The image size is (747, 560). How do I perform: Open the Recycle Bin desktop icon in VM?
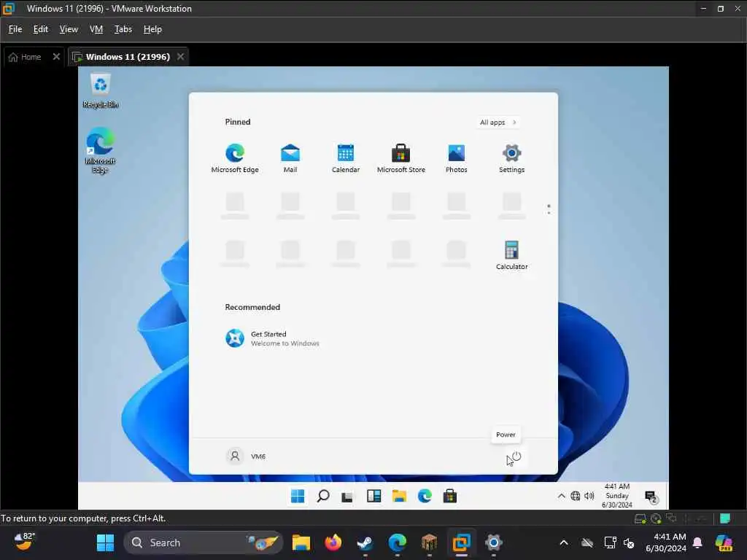point(101,91)
